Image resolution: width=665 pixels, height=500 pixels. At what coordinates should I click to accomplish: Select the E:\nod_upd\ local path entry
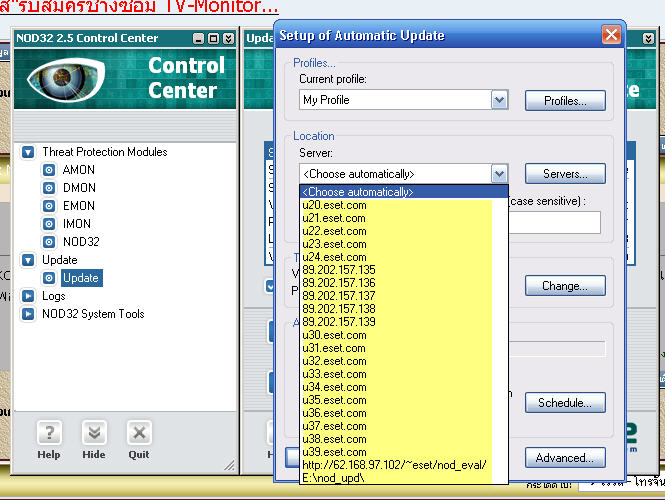point(404,478)
